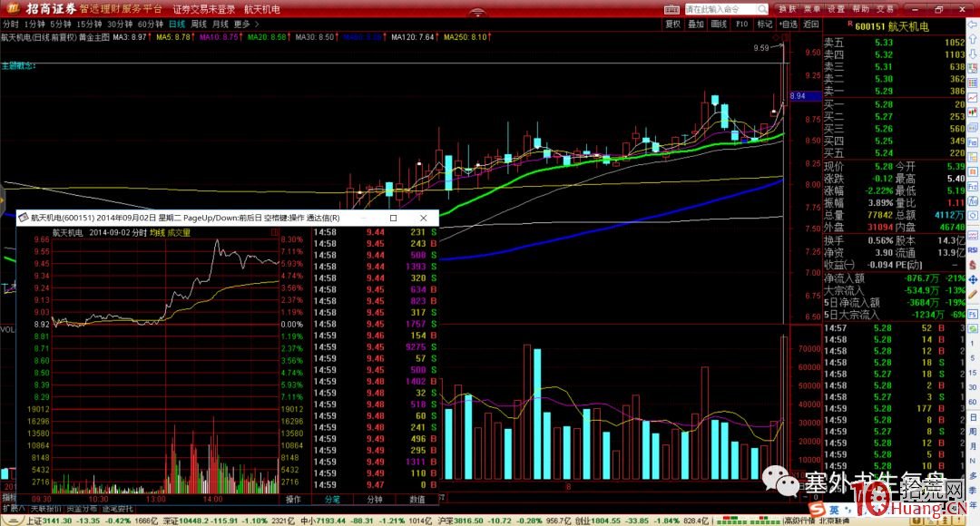The height and width of the screenshot is (526, 980).
Task: Select the 周线 weekly chart period
Action: [x=199, y=24]
